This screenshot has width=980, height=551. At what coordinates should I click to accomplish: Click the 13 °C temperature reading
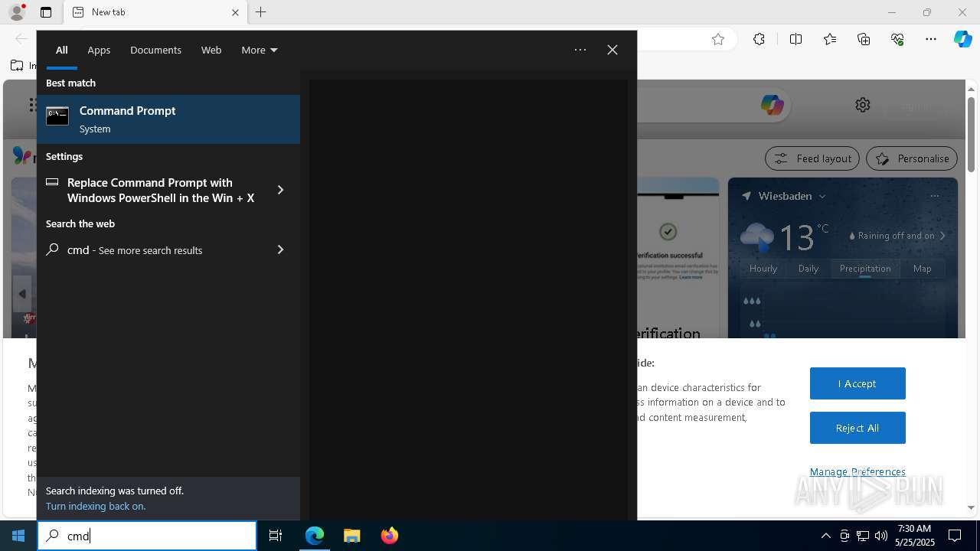click(804, 237)
